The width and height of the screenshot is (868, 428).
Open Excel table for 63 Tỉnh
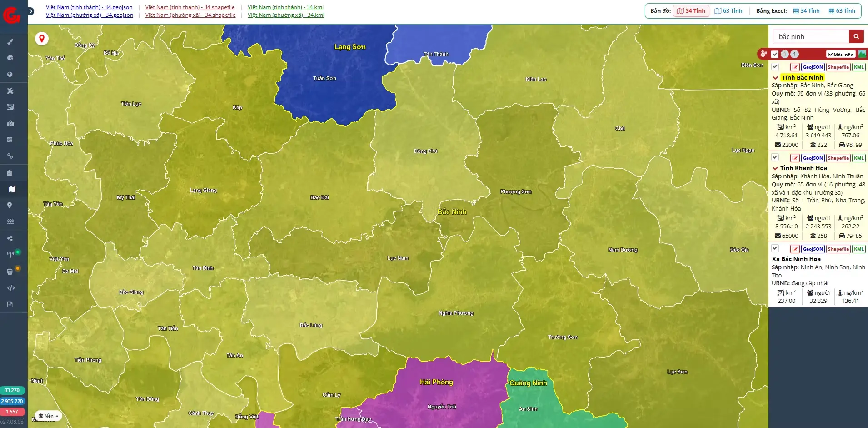coord(842,11)
